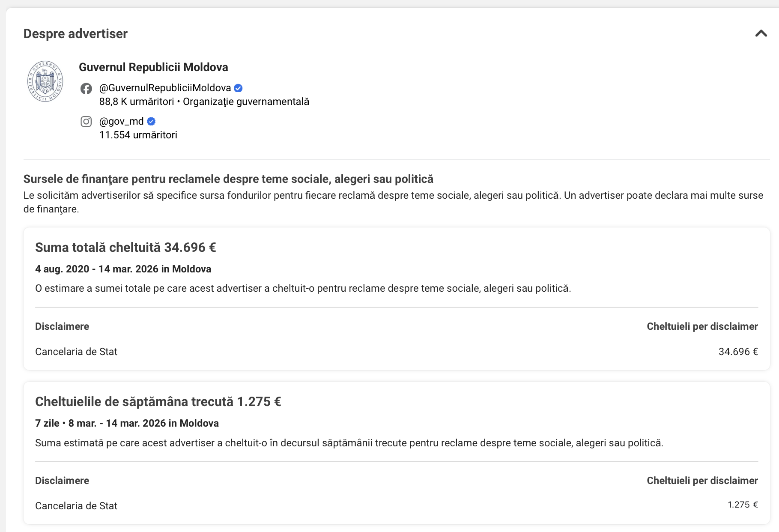Click Cancelaria de Stat in last week card
779x532 pixels.
(x=76, y=506)
